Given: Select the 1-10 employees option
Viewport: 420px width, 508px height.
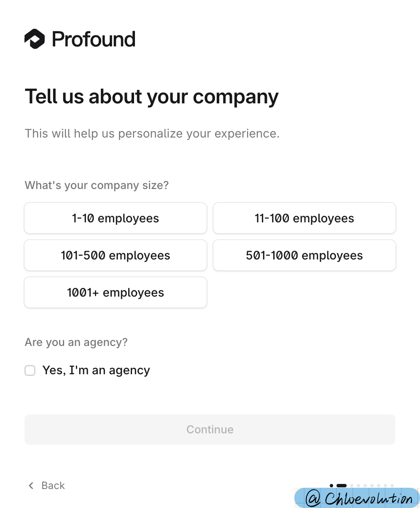Looking at the screenshot, I should pyautogui.click(x=116, y=218).
